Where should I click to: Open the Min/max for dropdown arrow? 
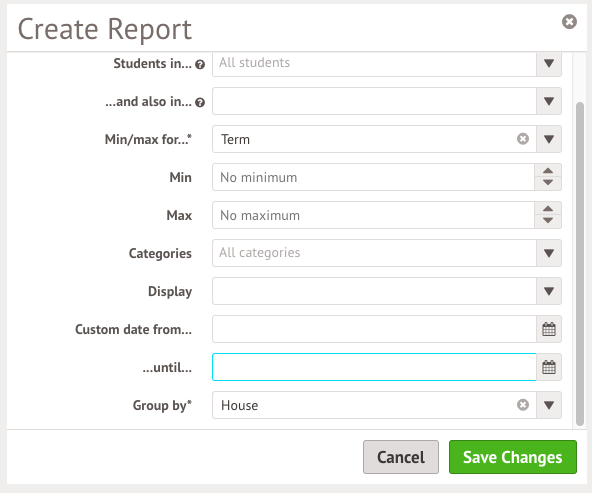tap(549, 139)
